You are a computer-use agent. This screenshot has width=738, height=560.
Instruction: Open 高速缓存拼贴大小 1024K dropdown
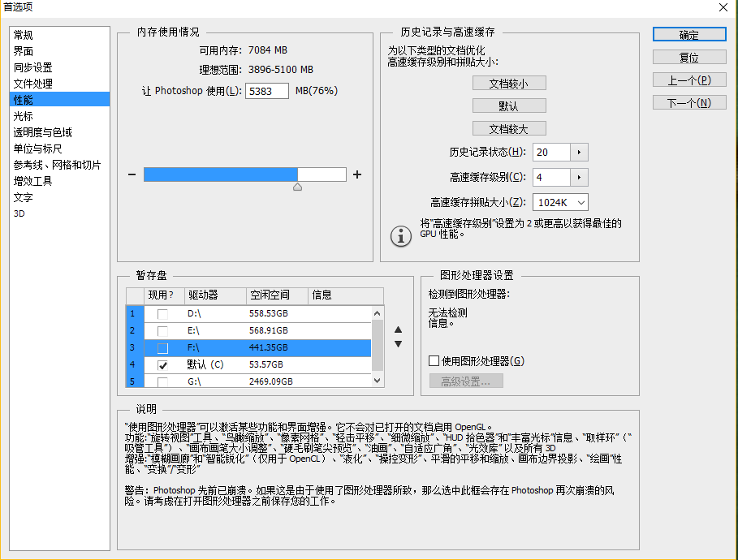pyautogui.click(x=560, y=202)
